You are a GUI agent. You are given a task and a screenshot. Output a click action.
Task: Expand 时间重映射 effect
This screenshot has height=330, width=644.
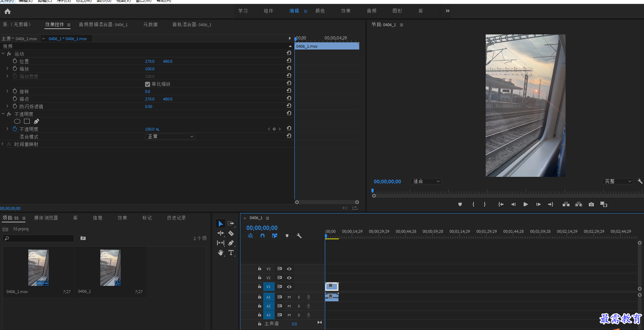pyautogui.click(x=3, y=144)
